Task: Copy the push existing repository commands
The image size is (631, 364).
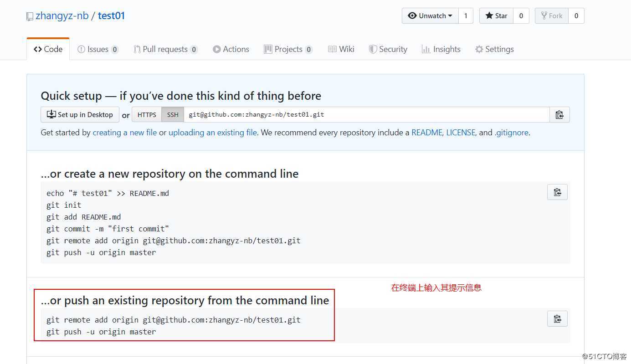Action: coord(557,319)
